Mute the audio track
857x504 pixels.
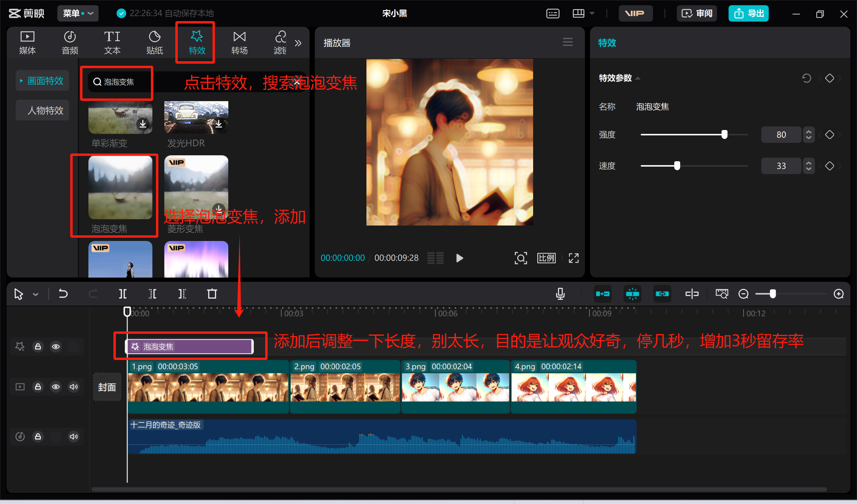74,436
